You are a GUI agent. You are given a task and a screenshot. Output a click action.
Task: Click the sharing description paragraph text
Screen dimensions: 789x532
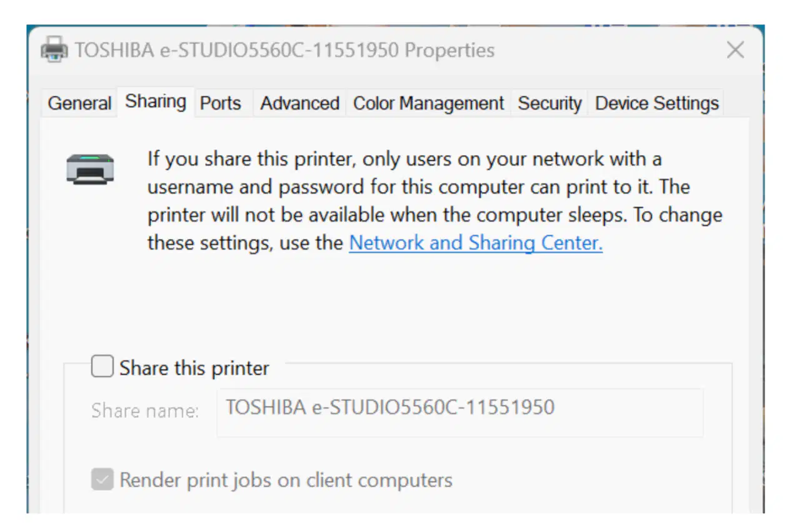coord(435,201)
